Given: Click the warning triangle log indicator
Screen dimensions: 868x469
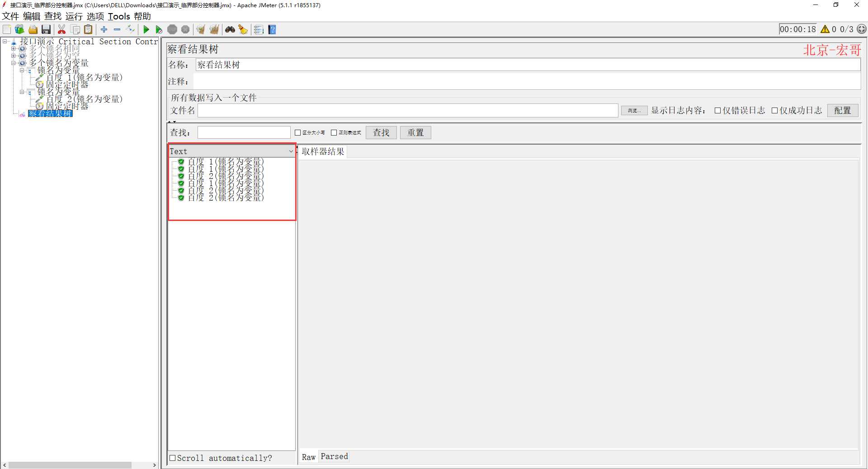Looking at the screenshot, I should (x=825, y=29).
